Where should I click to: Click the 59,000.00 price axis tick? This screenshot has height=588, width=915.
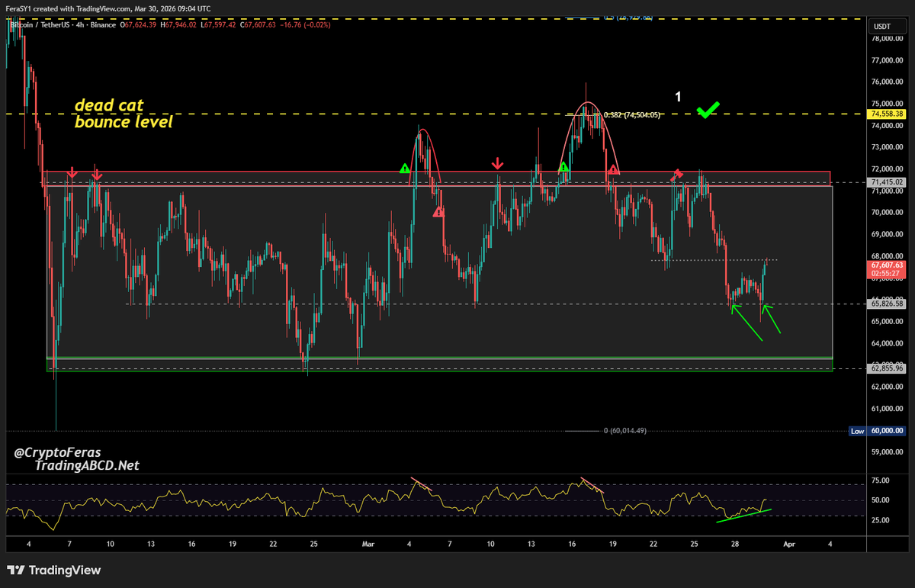(x=888, y=452)
